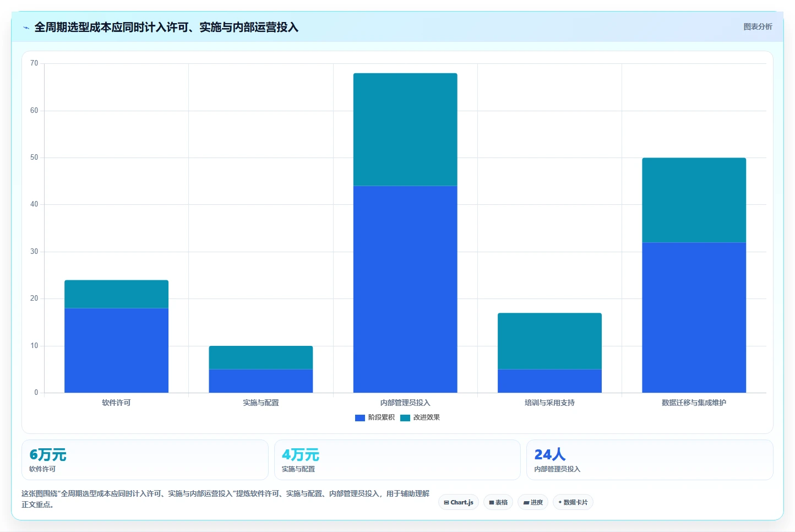
Task: Click the chart title 全周期选型成本 heading
Action: [166, 28]
